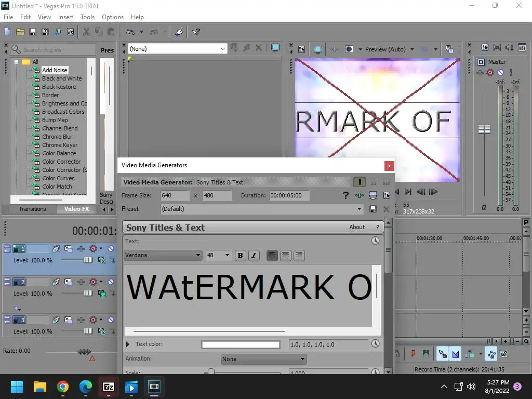Mute track 3
This screenshot has height=399, width=532.
111,320
